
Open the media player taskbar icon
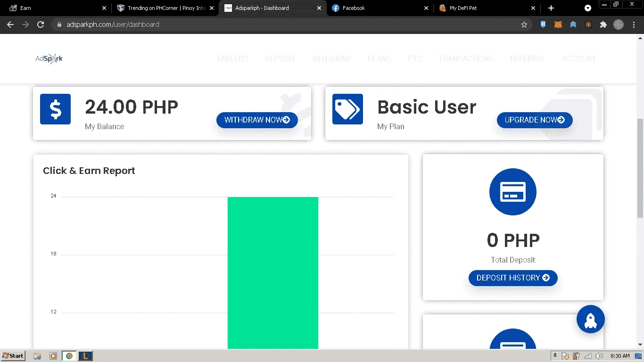point(53,356)
